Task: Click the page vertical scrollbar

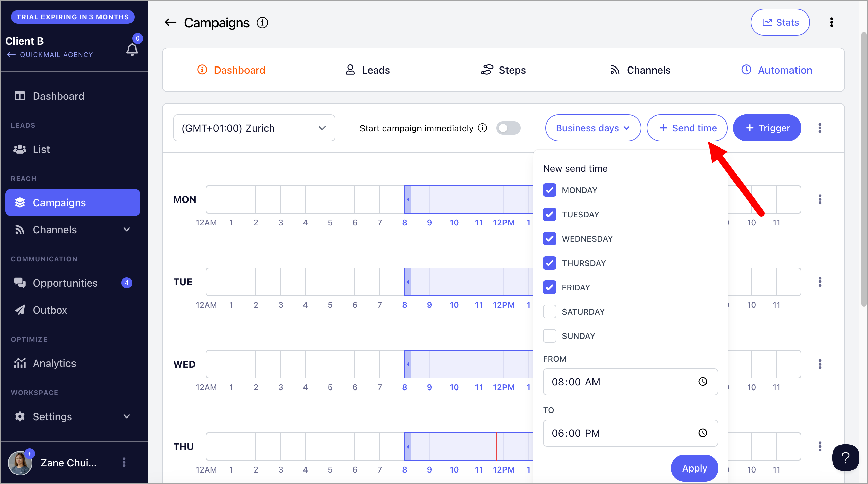Action: tap(864, 169)
